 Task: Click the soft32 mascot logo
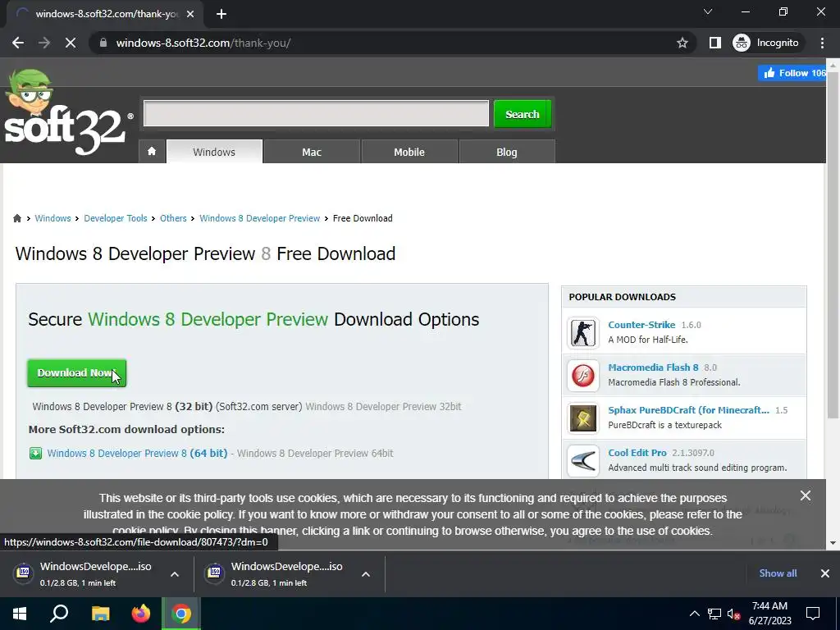67,112
